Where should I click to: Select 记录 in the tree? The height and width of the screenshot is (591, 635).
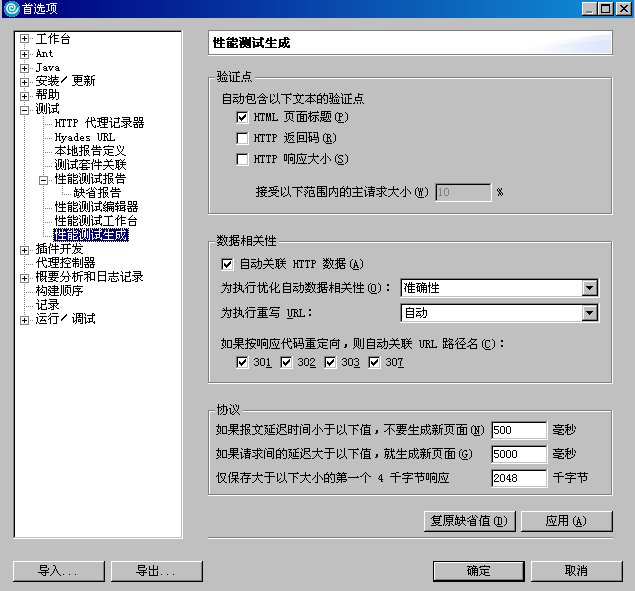click(x=47, y=305)
